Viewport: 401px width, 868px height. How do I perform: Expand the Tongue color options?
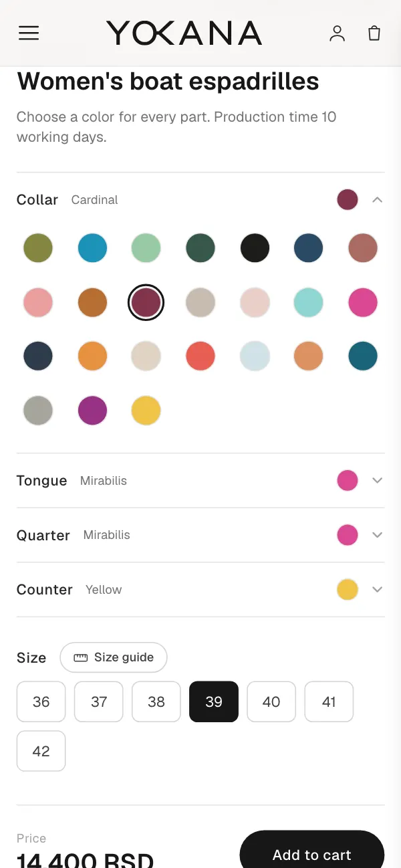tap(377, 480)
